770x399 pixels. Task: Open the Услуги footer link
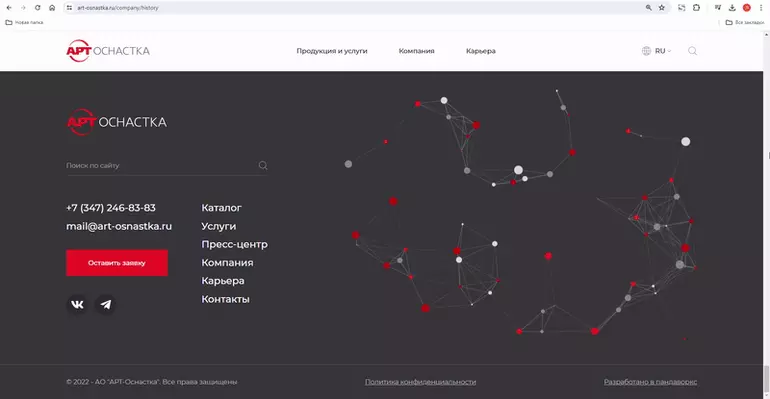219,226
